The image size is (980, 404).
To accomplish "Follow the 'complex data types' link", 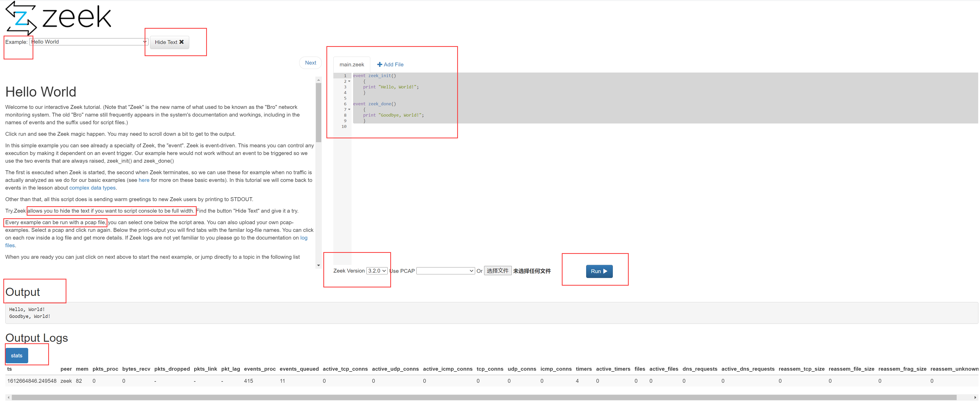I will (93, 188).
